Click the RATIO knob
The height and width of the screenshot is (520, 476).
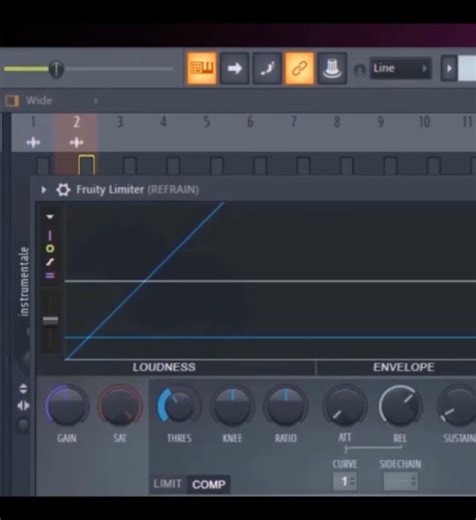click(x=286, y=405)
